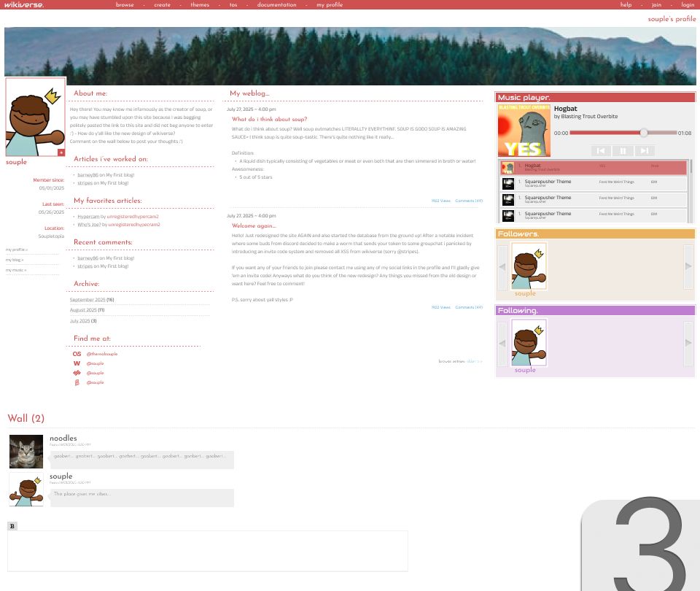Click the OS social icon
Screen dimensions: 700x591
pos(77,354)
